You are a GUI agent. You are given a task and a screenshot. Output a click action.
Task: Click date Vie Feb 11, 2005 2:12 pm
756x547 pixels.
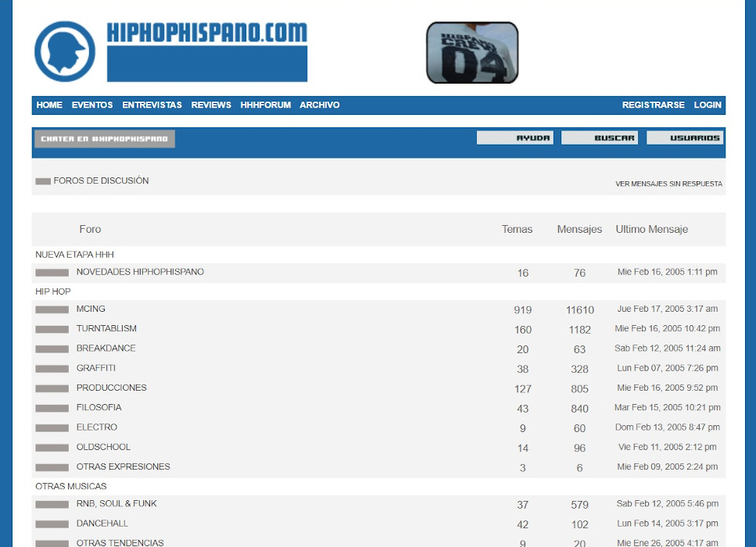pos(668,447)
